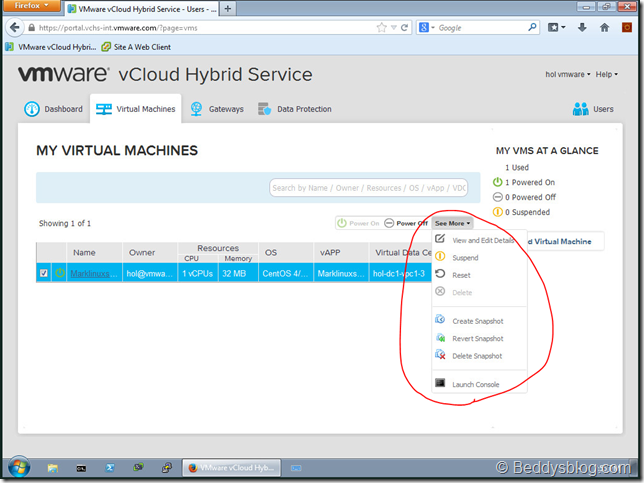The width and height of the screenshot is (644, 483).
Task: Click the Power On button
Action: coord(358,223)
